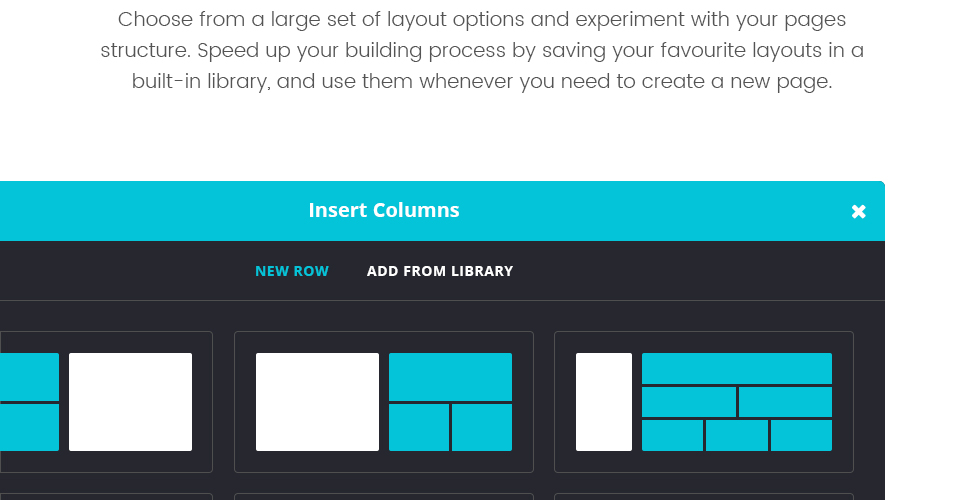965x500 pixels.
Task: Choose center third cell in right card's bottom row
Action: (737, 435)
